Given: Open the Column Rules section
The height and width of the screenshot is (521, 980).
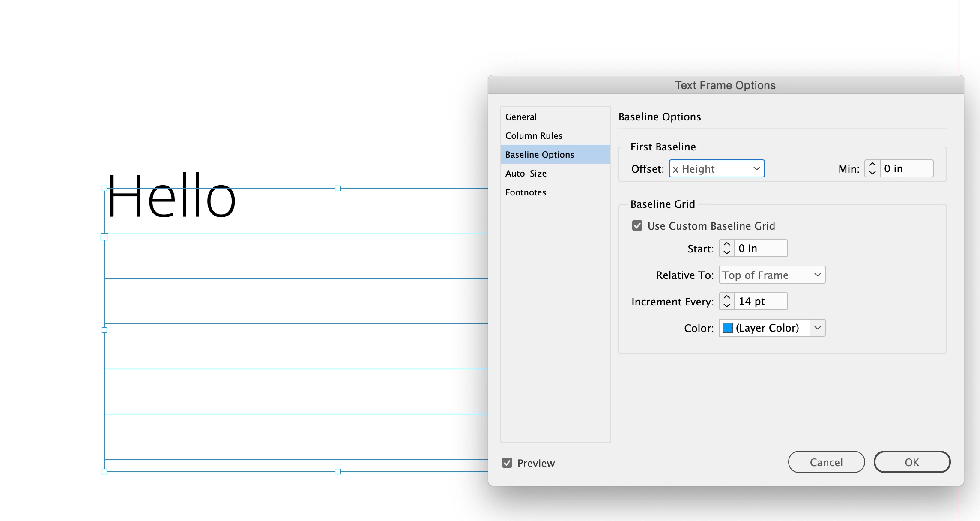Looking at the screenshot, I should click(534, 136).
